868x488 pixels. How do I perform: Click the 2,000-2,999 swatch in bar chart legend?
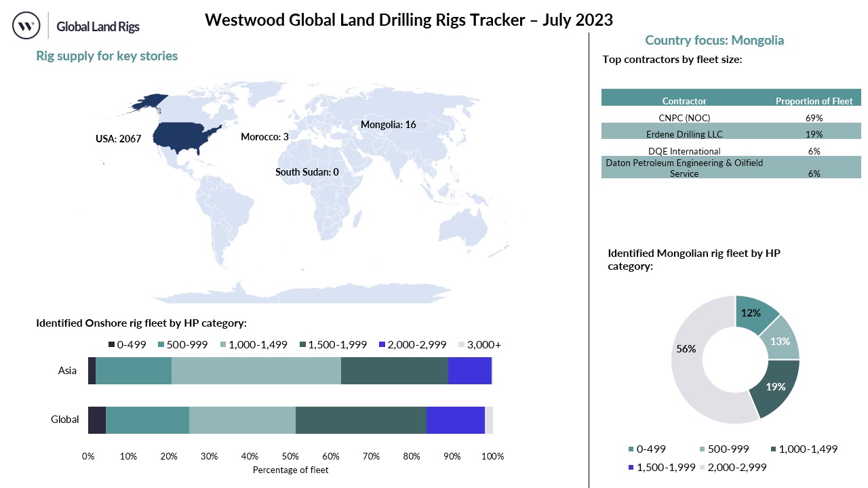click(x=382, y=345)
